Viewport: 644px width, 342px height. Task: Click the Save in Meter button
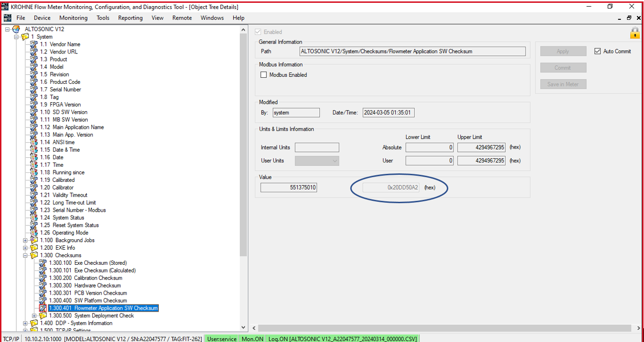point(563,84)
